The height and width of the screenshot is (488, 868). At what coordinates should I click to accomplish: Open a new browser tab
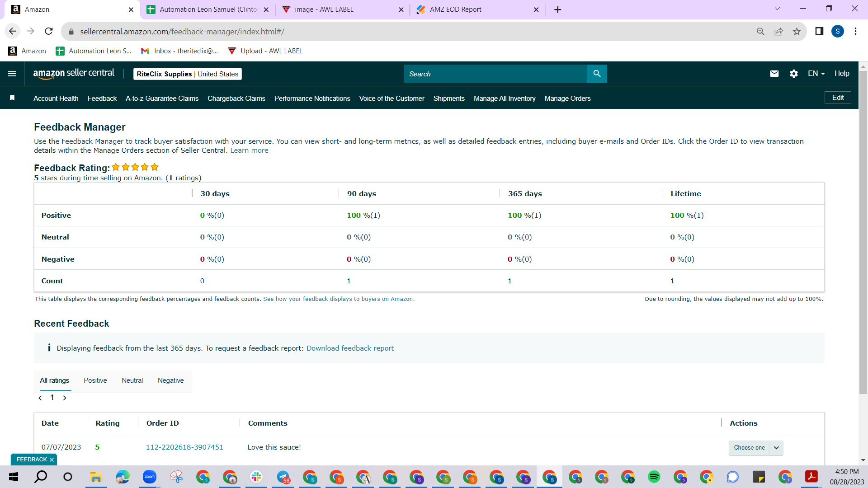(x=558, y=9)
